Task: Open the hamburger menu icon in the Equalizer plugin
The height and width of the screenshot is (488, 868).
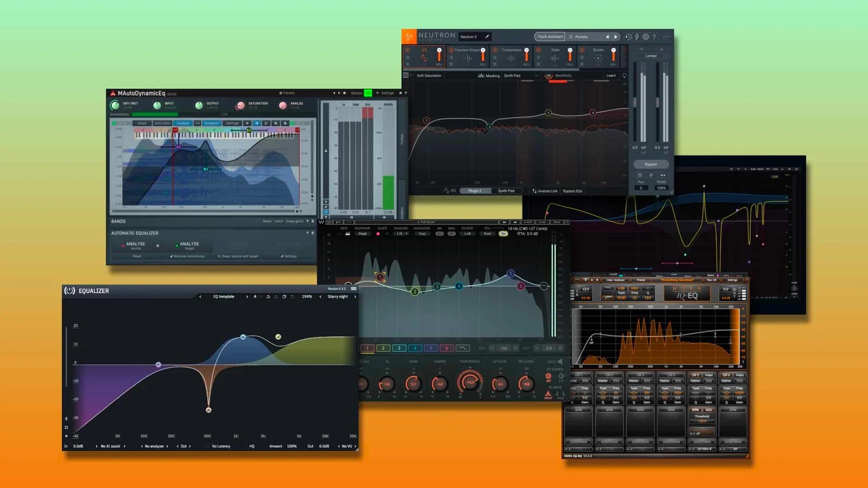Action: 353,290
